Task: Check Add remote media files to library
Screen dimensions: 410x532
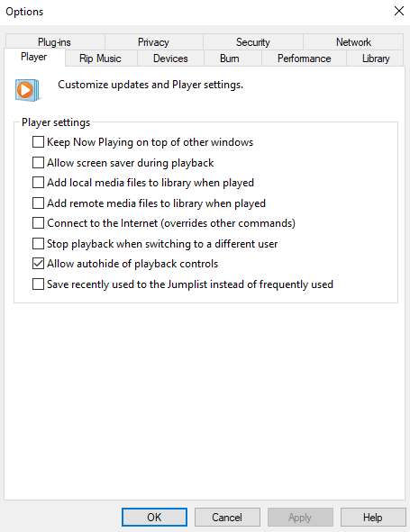Action: (x=38, y=203)
